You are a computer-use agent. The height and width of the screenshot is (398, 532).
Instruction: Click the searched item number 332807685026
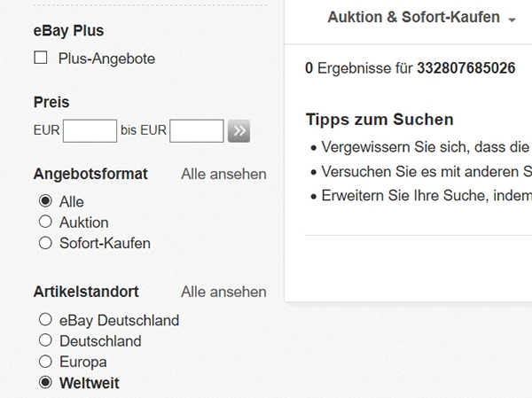pos(465,68)
